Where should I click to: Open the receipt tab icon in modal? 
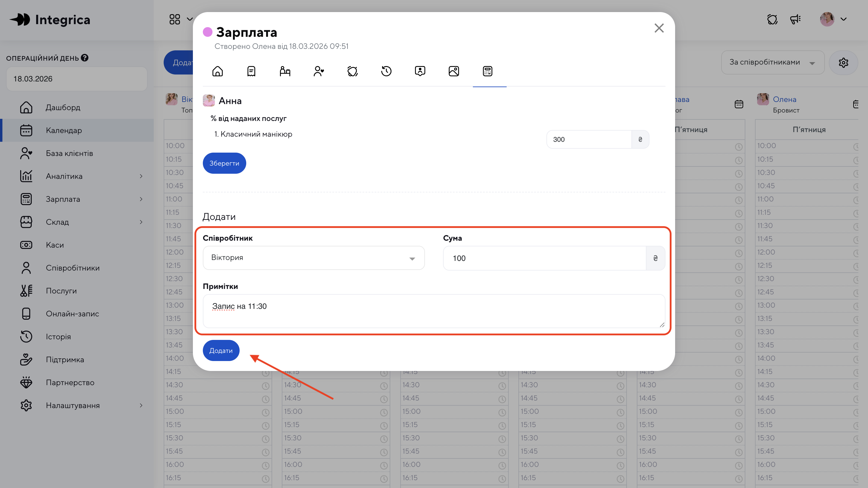(251, 71)
